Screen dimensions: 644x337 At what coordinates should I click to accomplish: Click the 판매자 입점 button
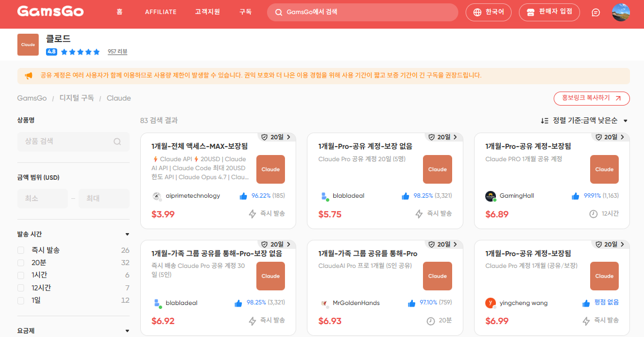[x=550, y=12]
